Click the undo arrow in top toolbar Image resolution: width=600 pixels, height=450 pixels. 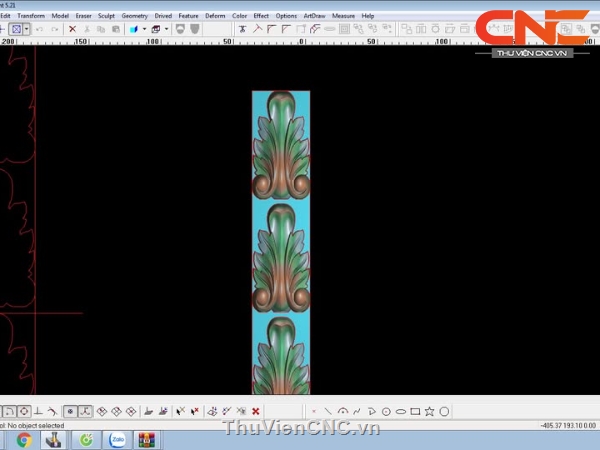(37, 30)
